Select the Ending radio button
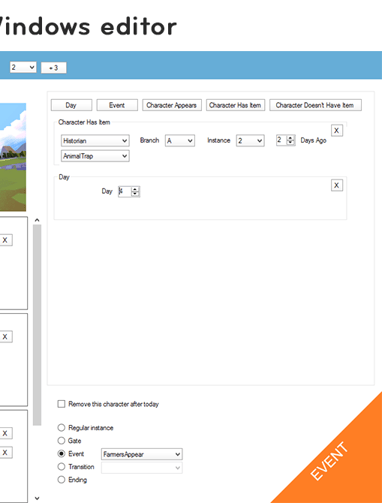The width and height of the screenshot is (382, 503). pos(61,480)
